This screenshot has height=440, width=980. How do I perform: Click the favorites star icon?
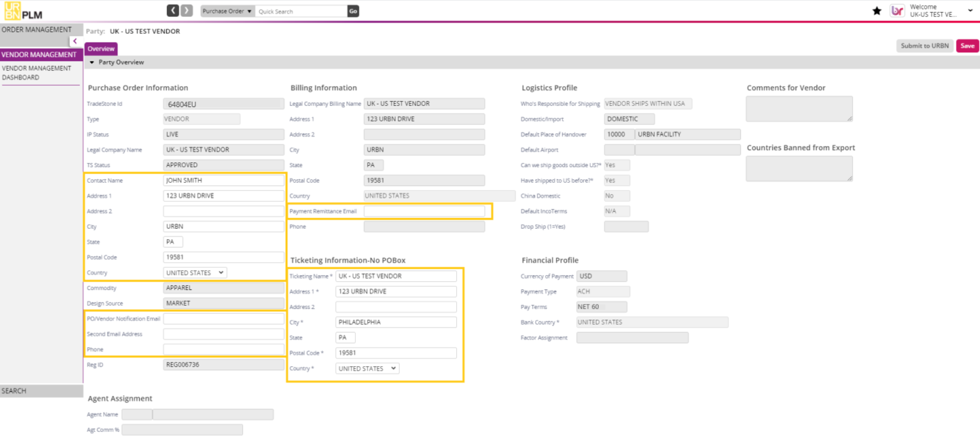pyautogui.click(x=877, y=11)
